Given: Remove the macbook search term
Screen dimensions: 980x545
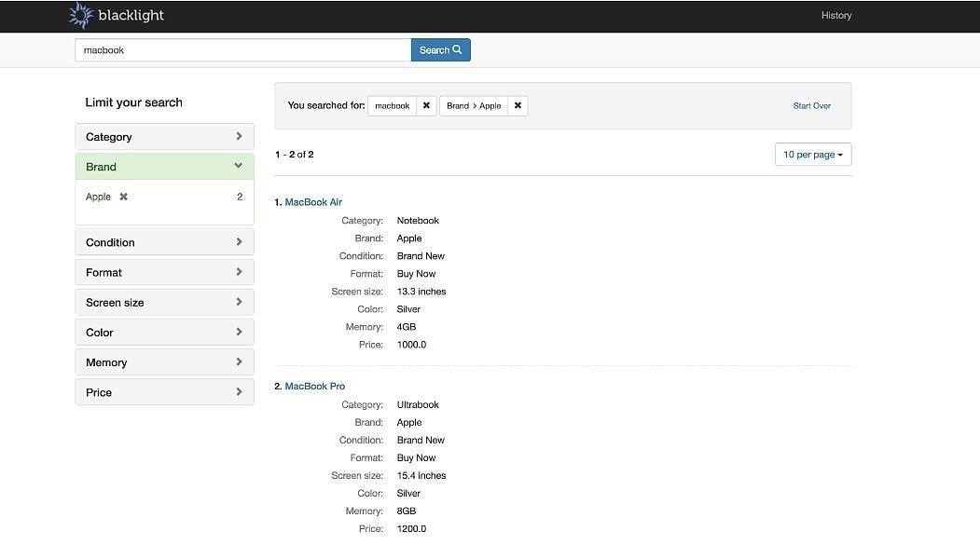Looking at the screenshot, I should (426, 105).
